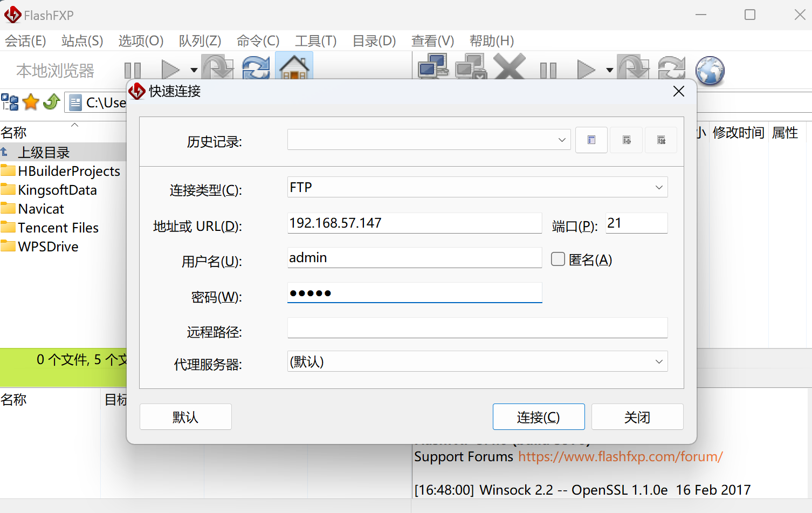812x513 pixels.
Task: Open the 工具(T) menu
Action: (x=315, y=41)
